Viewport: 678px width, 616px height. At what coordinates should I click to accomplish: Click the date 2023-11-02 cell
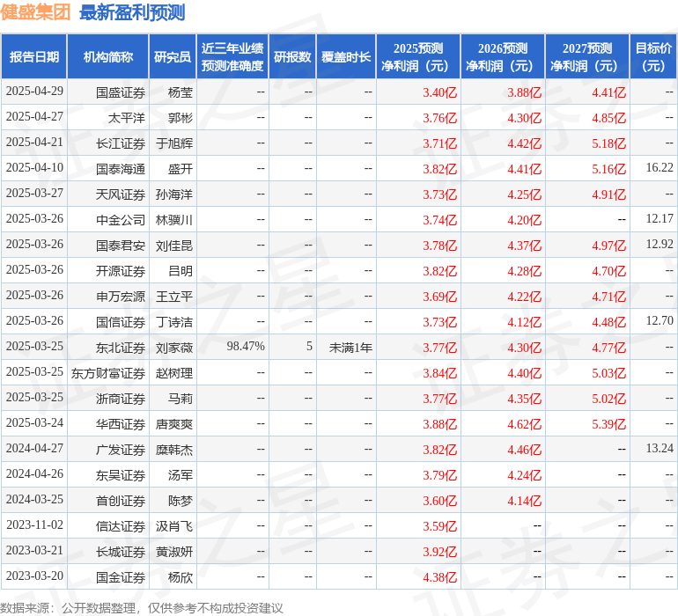coord(34,524)
